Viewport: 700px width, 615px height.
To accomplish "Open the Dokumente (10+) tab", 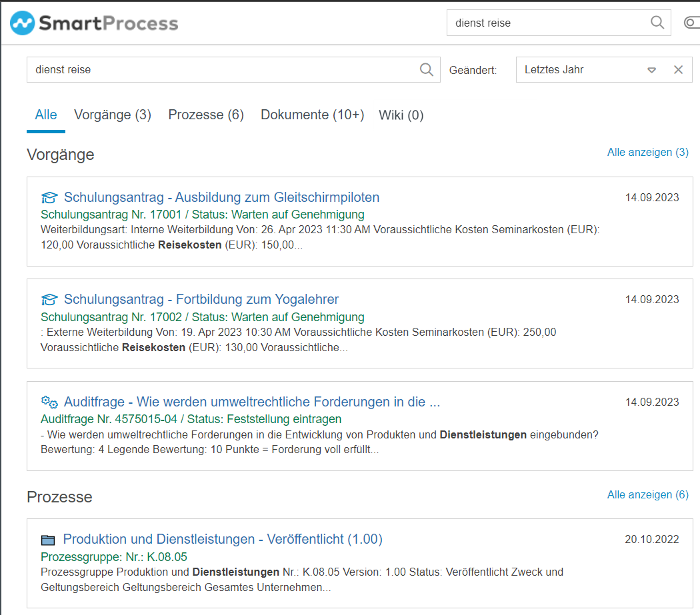I will (x=312, y=115).
